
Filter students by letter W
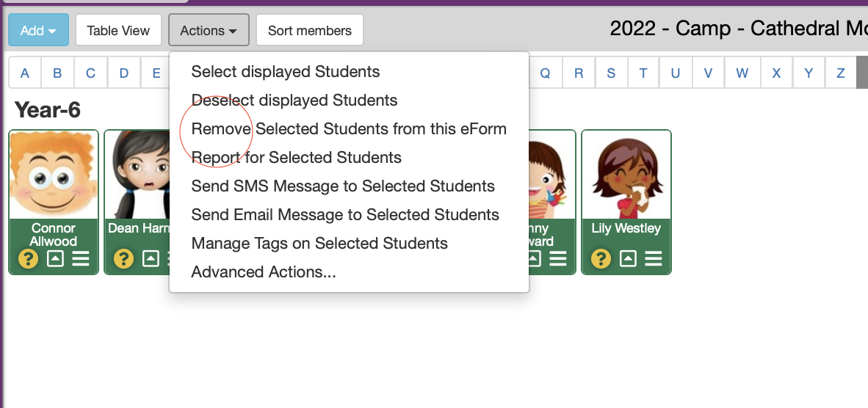pyautogui.click(x=742, y=73)
